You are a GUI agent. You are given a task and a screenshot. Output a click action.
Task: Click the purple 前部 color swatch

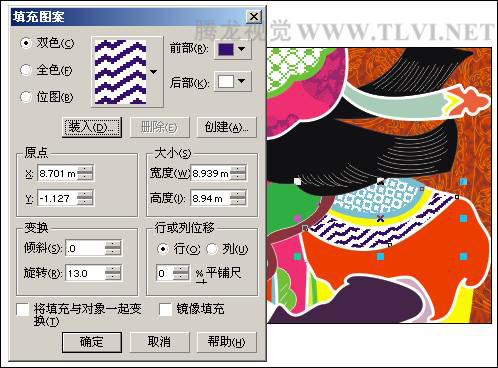point(226,49)
